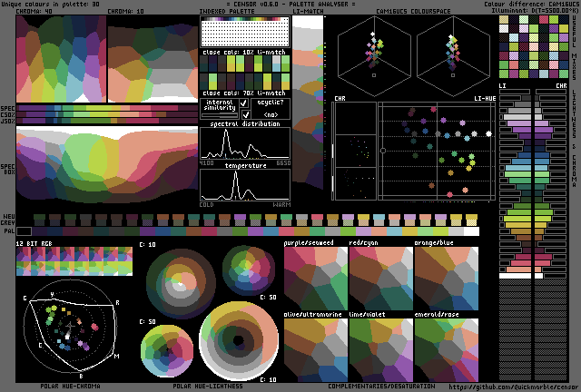Select the white swatch in the PAL row

pos(471,231)
